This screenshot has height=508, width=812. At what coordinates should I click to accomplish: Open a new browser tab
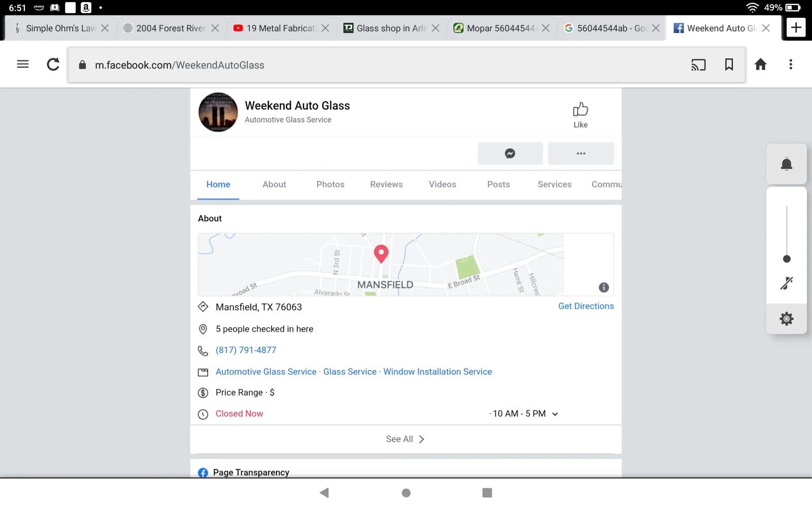tap(796, 27)
